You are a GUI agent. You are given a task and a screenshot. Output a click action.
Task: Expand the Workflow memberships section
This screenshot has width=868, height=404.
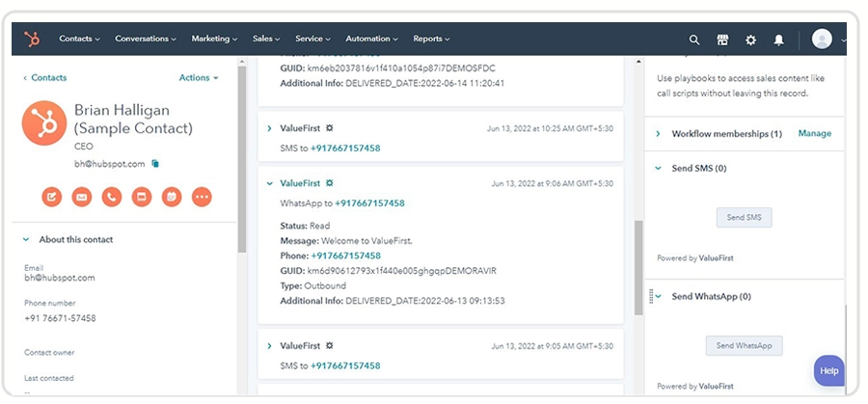[658, 134]
